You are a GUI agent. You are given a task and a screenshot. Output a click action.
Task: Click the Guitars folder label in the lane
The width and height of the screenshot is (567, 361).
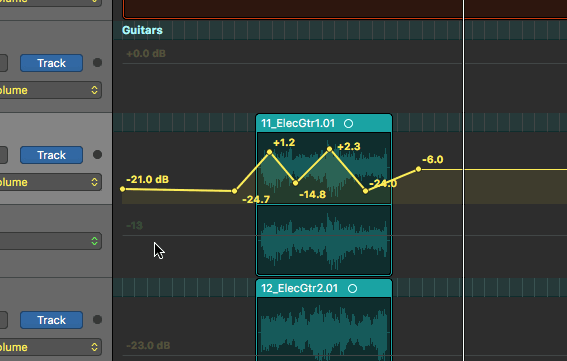click(x=142, y=30)
